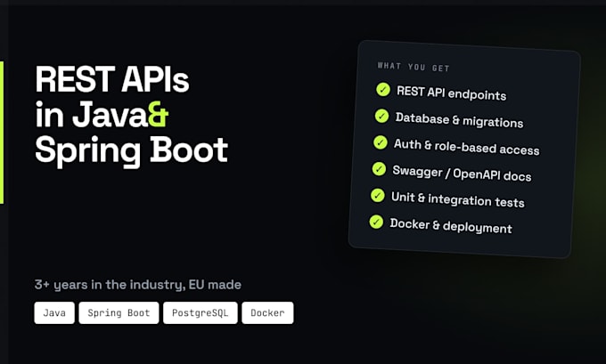Click the checkmark beside Unit & integration tests
This screenshot has width=606, height=364.
pyautogui.click(x=378, y=195)
